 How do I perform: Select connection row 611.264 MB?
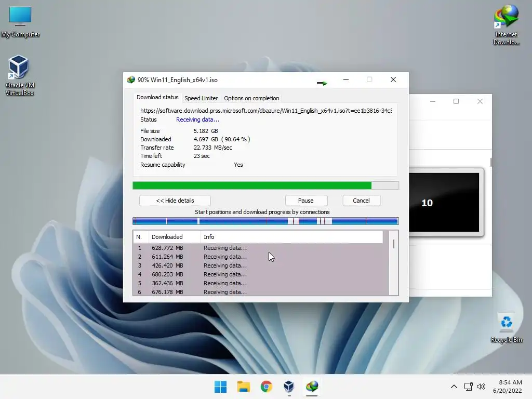pyautogui.click(x=261, y=257)
